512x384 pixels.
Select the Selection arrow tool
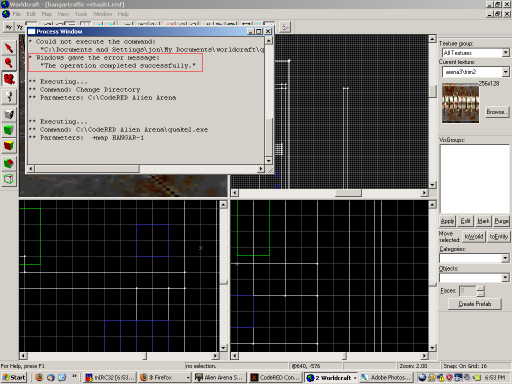9,48
